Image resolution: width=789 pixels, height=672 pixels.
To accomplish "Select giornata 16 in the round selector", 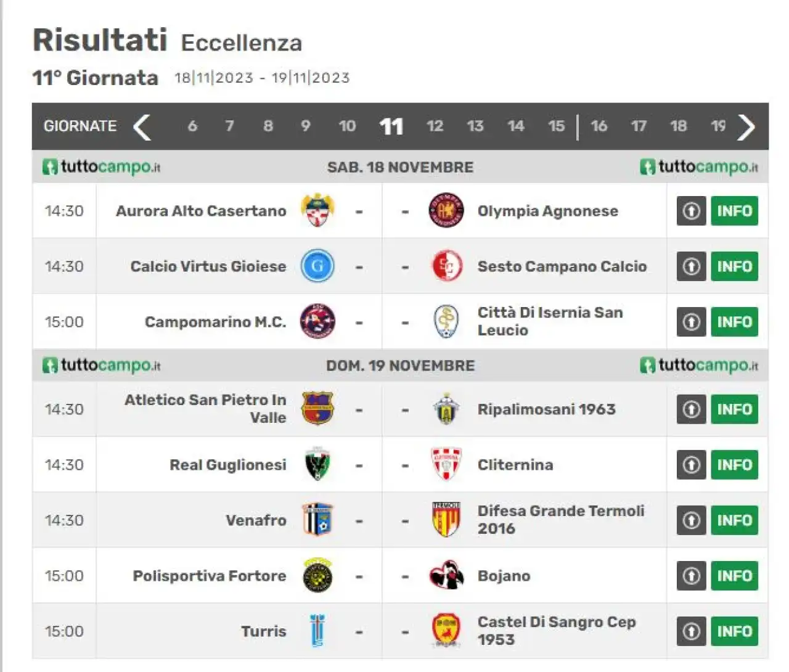I will tap(599, 126).
